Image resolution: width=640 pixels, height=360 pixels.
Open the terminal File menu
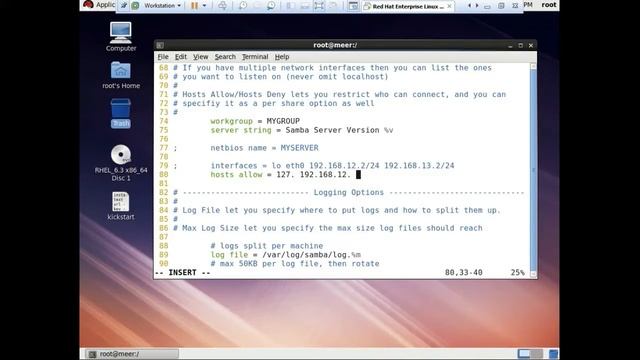(163, 57)
